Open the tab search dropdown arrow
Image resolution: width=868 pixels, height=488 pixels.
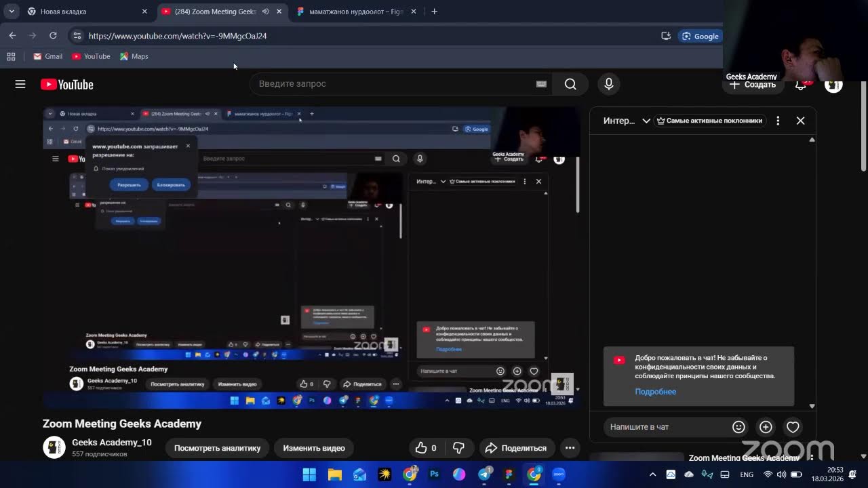click(x=12, y=12)
